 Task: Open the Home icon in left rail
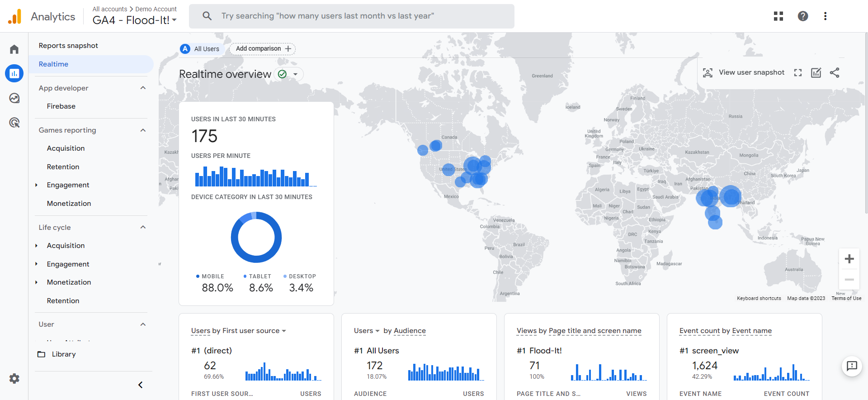(14, 49)
